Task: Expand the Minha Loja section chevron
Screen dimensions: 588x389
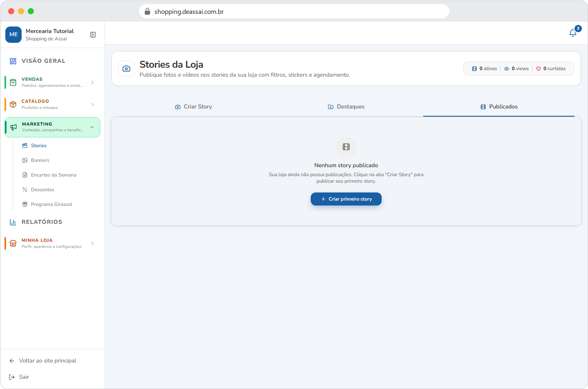Action: (93, 243)
